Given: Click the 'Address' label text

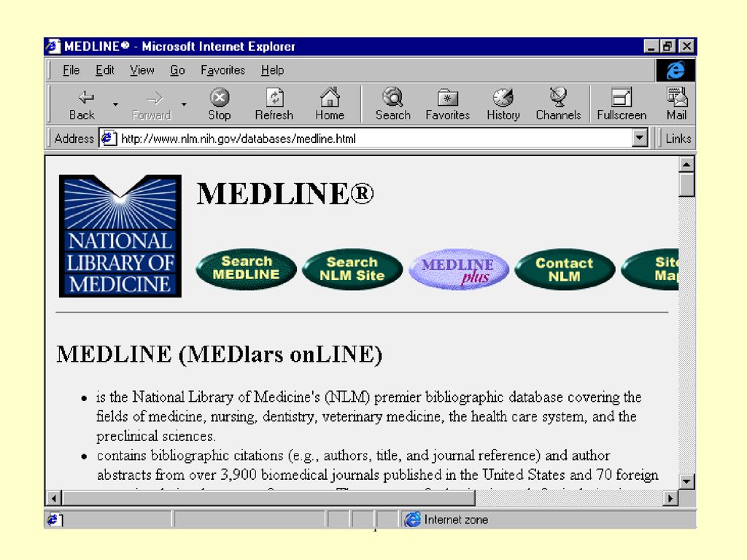Looking at the screenshot, I should click(74, 139).
